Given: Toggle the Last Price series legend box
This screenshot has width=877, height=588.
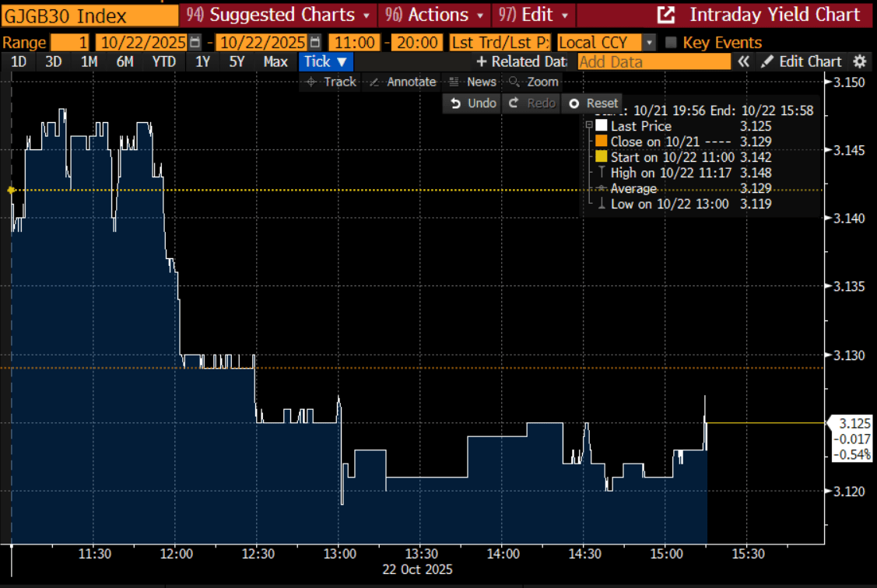Looking at the screenshot, I should tap(601, 126).
